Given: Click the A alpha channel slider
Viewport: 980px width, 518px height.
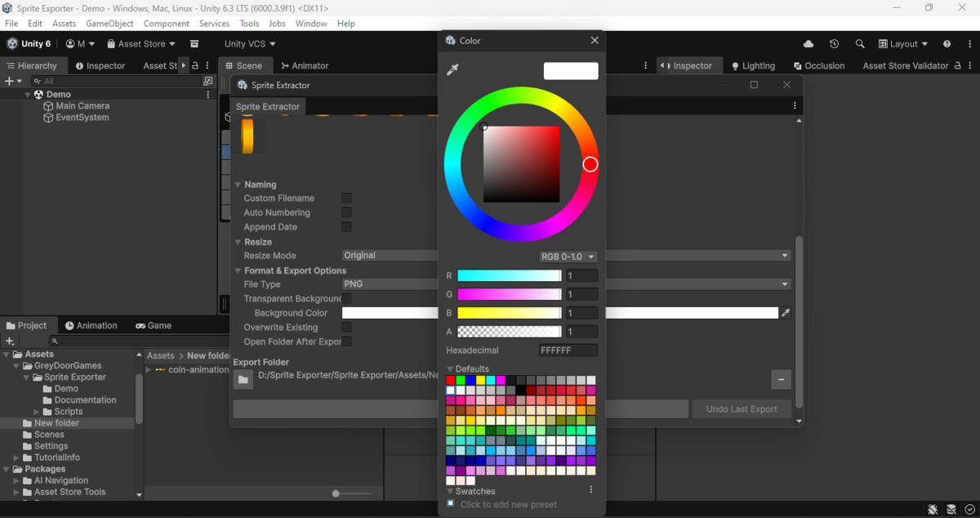Looking at the screenshot, I should [x=510, y=332].
